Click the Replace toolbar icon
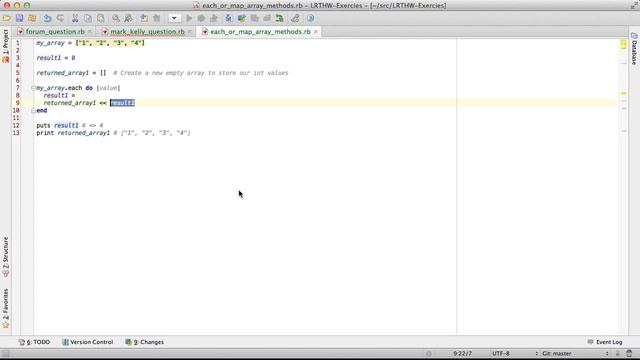640x360 pixels. (129, 18)
